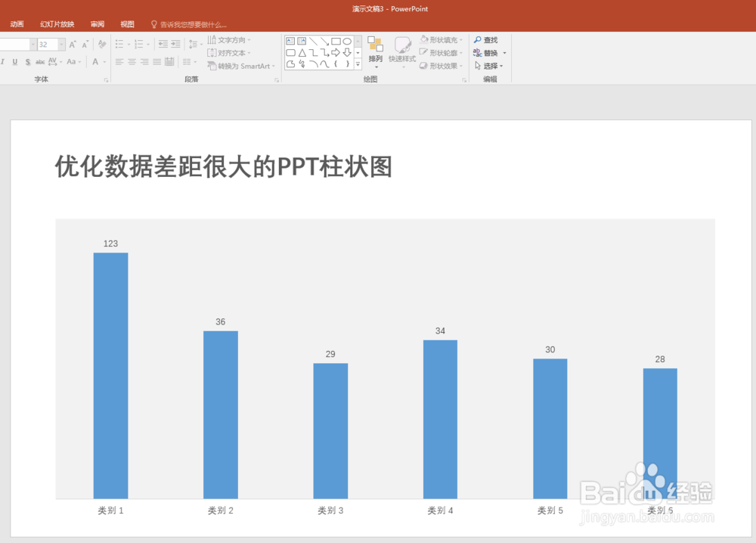Click 转换为 SmartArt button

click(242, 67)
